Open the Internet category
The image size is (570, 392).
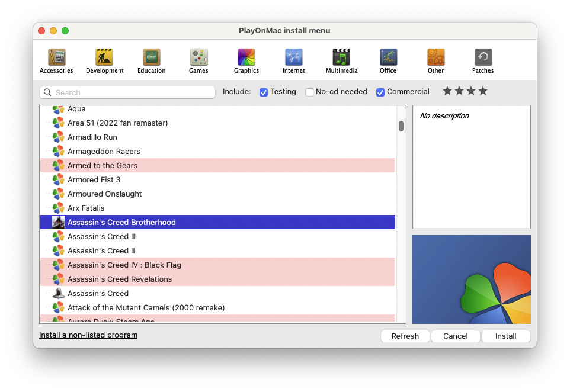[294, 61]
